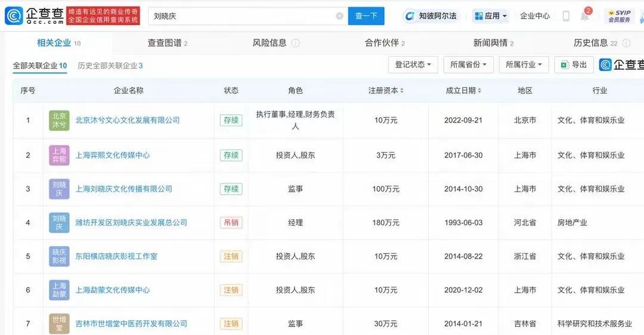Open the info icon beside 历史信息
644x335 pixels.
click(626, 43)
